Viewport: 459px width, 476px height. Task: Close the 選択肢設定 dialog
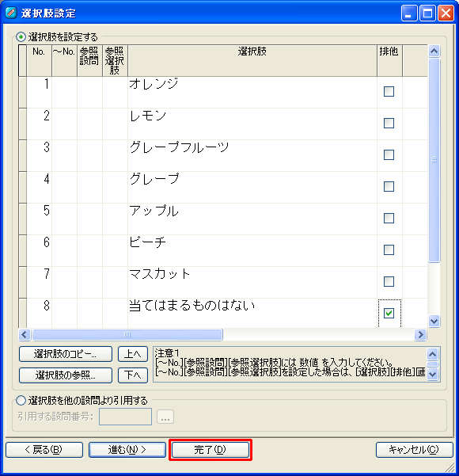pos(446,13)
